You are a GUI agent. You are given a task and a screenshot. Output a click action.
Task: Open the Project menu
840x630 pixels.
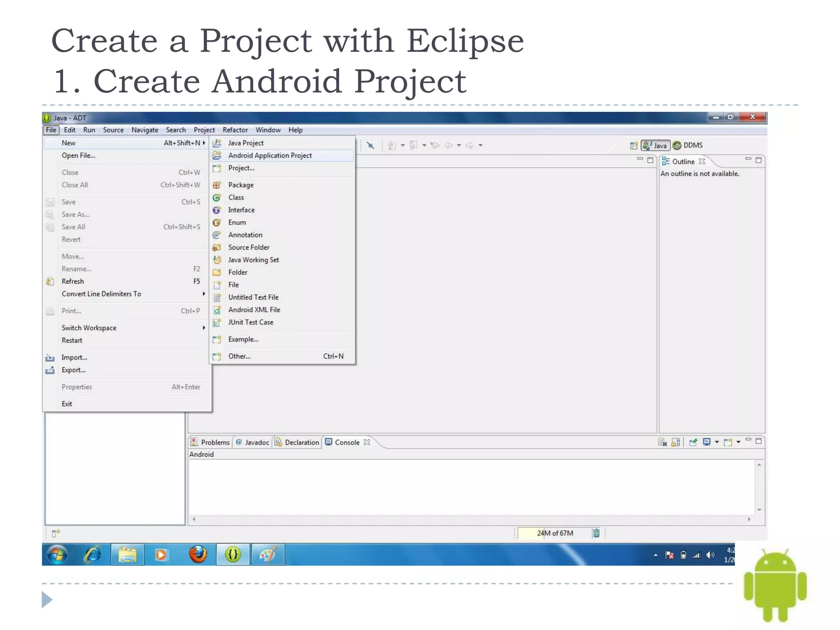click(204, 130)
